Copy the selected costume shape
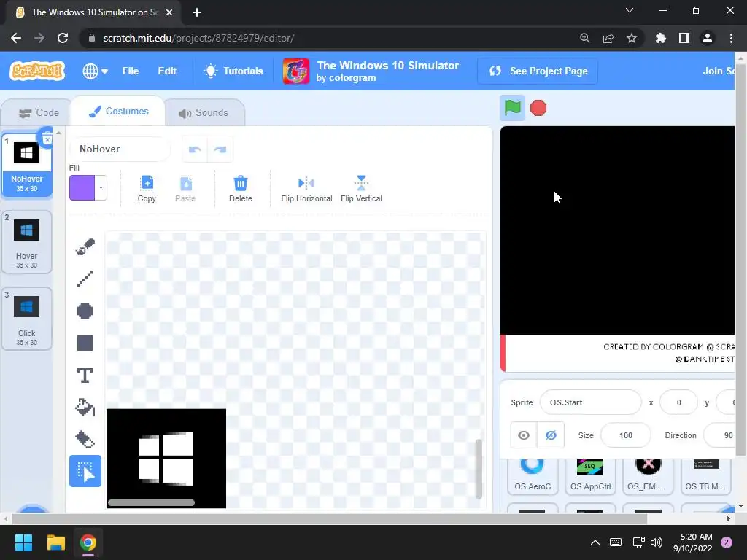Image resolution: width=747 pixels, height=560 pixels. point(147,189)
